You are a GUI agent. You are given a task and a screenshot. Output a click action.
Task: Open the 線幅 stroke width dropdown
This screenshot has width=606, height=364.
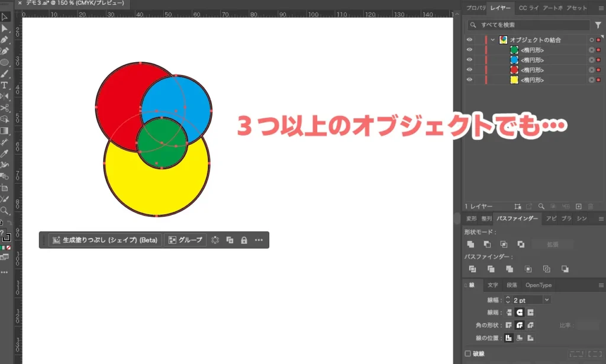(546, 300)
